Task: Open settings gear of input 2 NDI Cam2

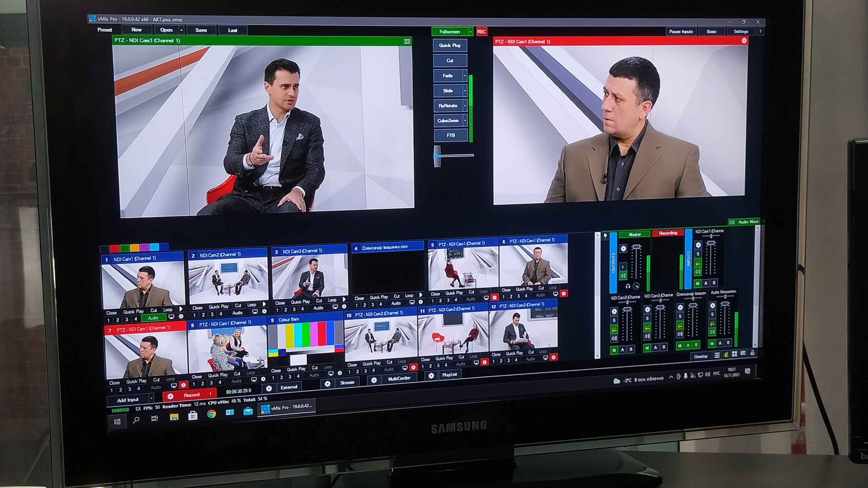Action: [x=264, y=311]
